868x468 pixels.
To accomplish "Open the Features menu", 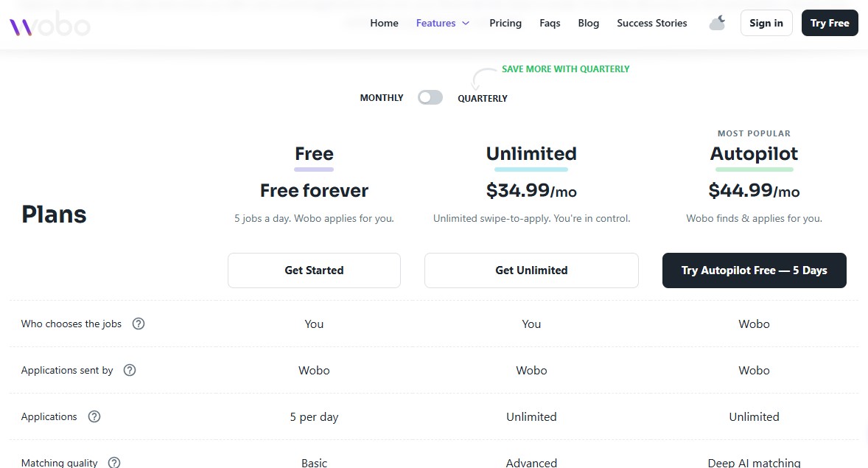I will 435,23.
